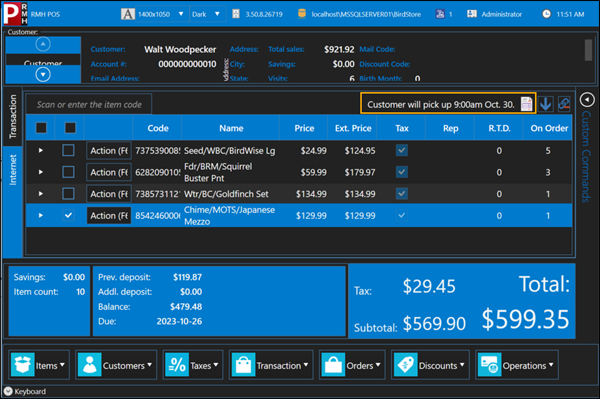Toggle Tax checkbox for Fdr/BRM/Squirrel Buster
The width and height of the screenshot is (600, 399).
click(x=401, y=172)
